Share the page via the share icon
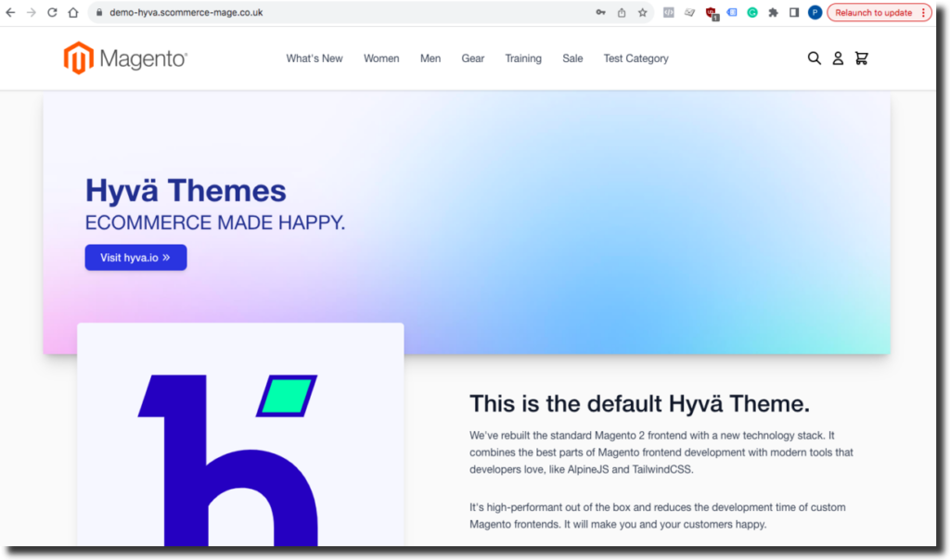 (x=622, y=13)
